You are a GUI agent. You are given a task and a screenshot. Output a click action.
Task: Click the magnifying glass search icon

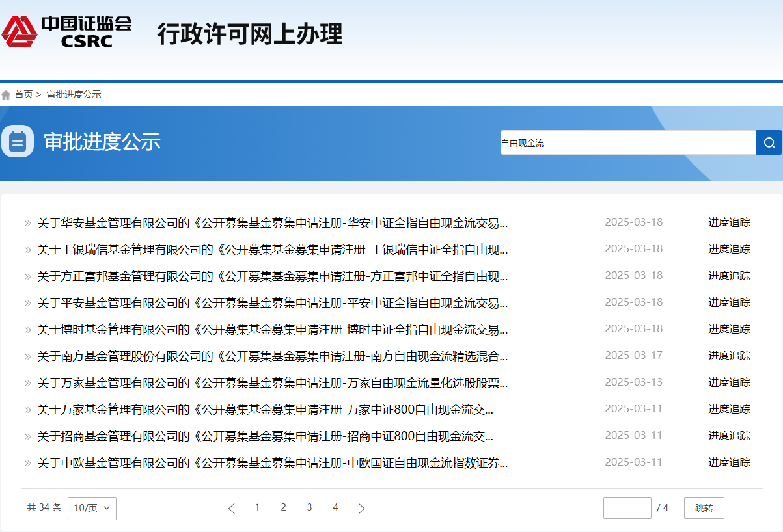[769, 142]
